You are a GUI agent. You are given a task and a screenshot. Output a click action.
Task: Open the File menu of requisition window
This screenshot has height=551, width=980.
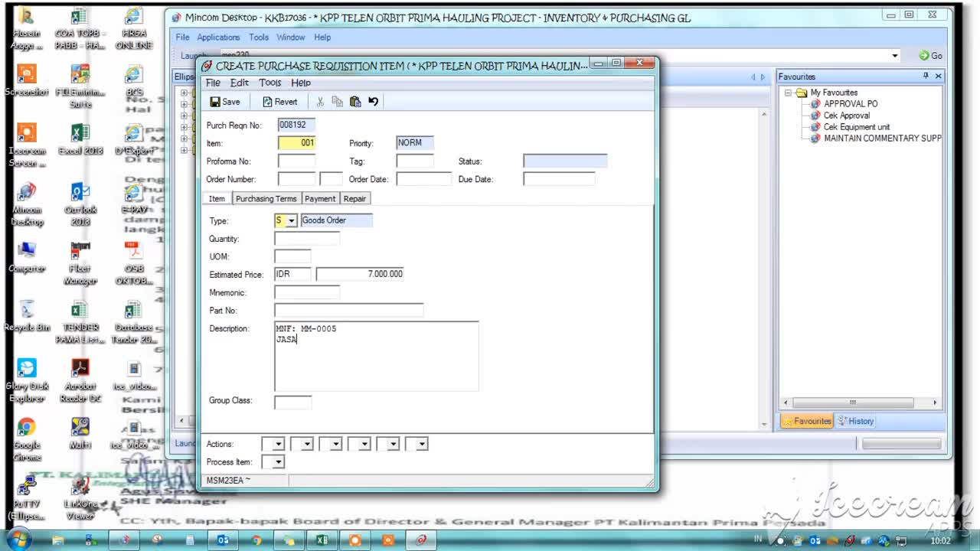coord(213,83)
